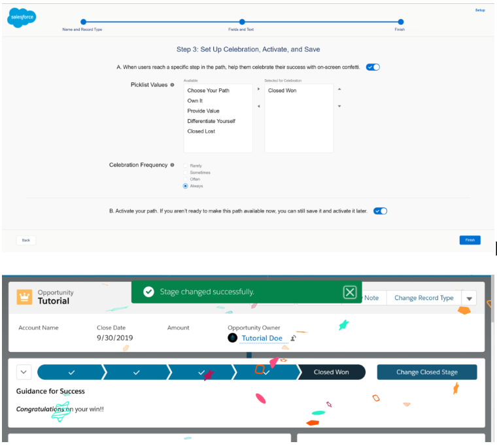Select Closed Won in Selected for Celebration list

point(282,90)
